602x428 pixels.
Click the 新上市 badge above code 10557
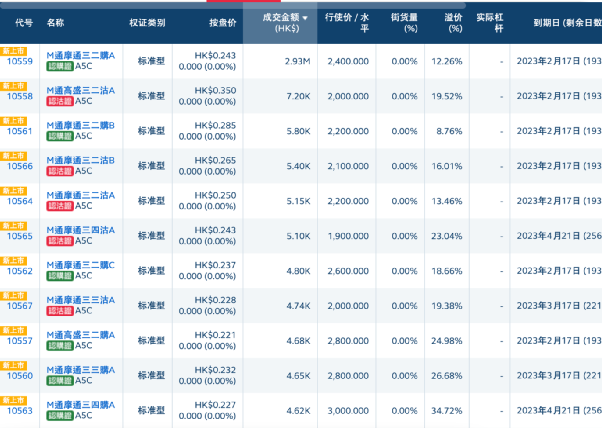[x=12, y=330]
